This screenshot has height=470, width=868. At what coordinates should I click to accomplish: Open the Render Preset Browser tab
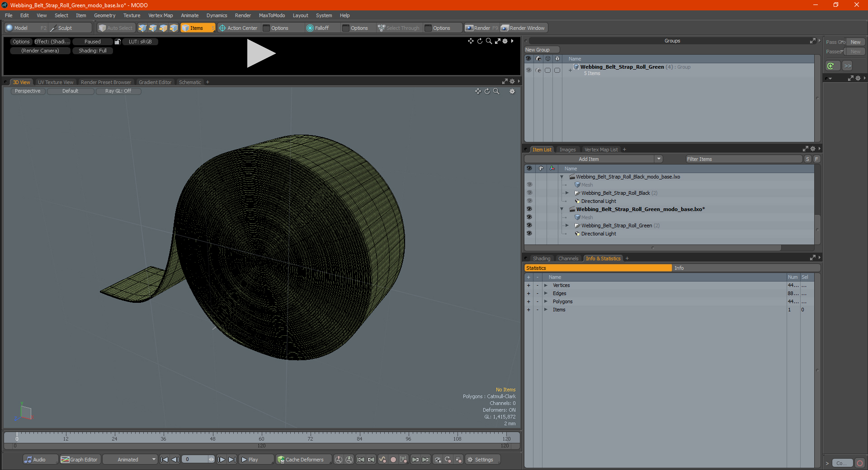[x=106, y=82]
